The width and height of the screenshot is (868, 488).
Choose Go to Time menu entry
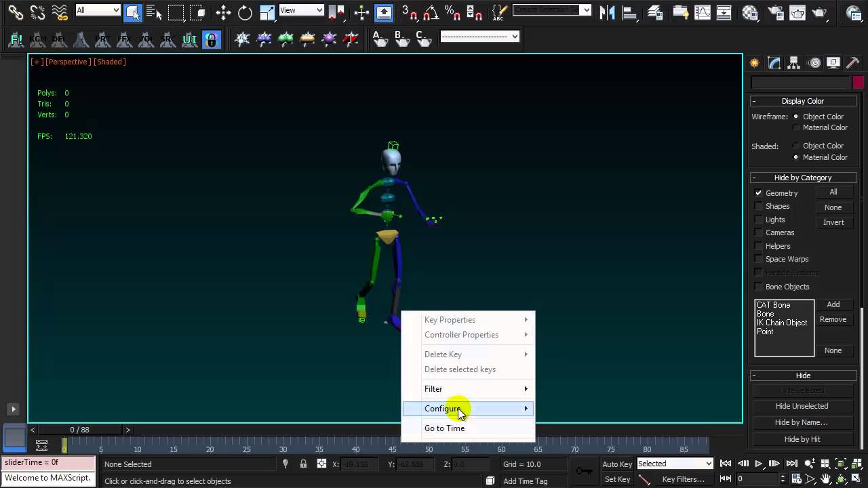[x=444, y=428]
